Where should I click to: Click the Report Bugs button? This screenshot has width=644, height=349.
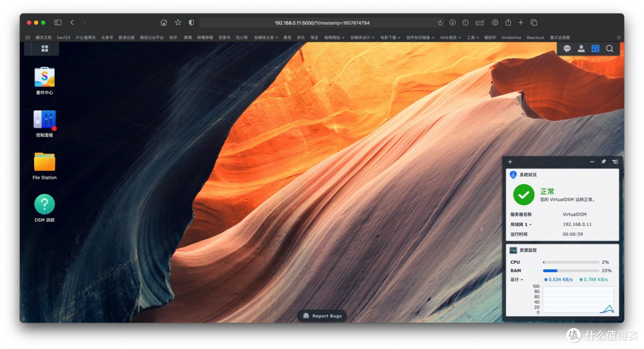pos(322,316)
